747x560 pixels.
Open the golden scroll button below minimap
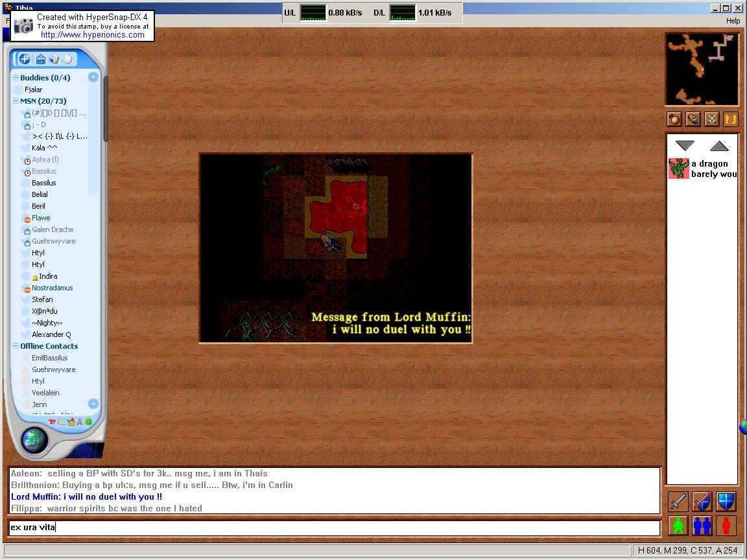click(730, 119)
